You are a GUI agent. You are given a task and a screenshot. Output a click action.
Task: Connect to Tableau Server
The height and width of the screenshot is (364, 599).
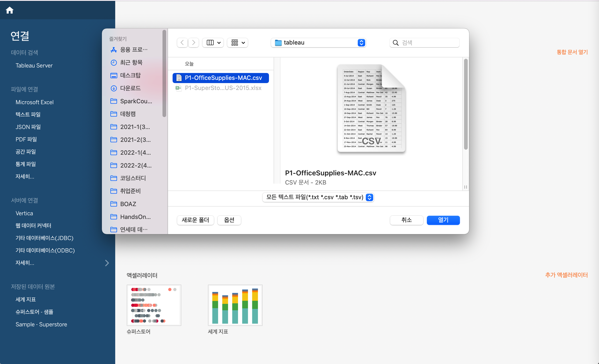(34, 65)
